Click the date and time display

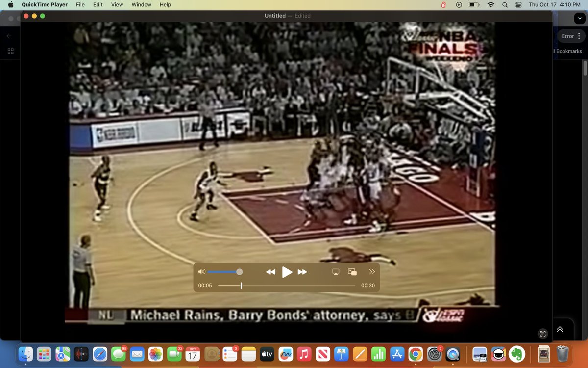click(x=555, y=4)
